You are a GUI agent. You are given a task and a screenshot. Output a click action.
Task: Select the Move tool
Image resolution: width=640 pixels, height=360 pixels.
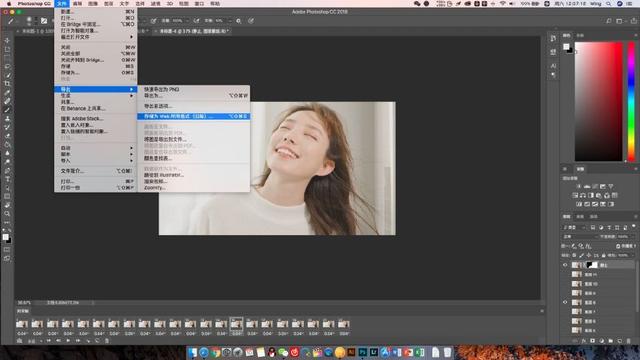(7, 40)
